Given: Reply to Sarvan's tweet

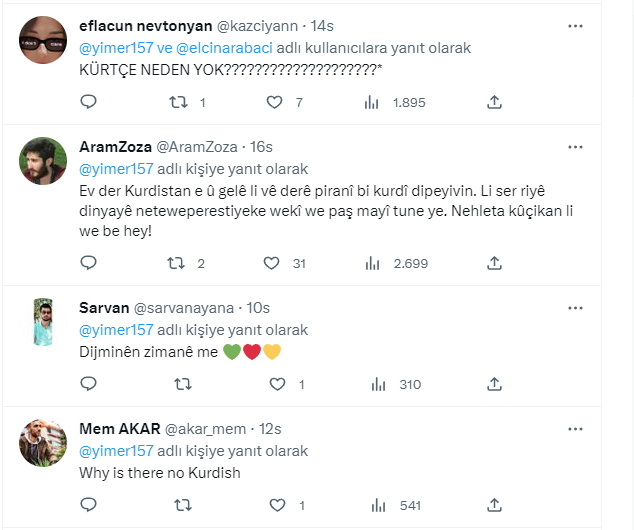Looking at the screenshot, I should [88, 384].
